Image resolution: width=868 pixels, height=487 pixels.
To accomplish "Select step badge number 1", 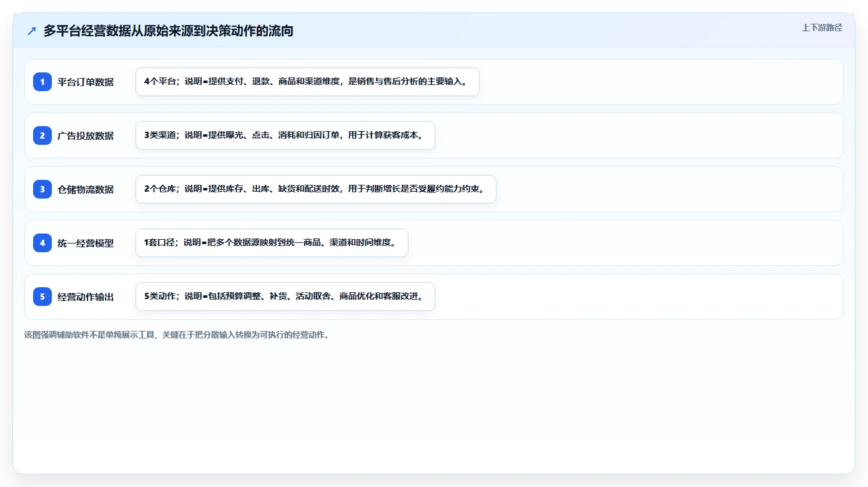I will click(x=42, y=82).
